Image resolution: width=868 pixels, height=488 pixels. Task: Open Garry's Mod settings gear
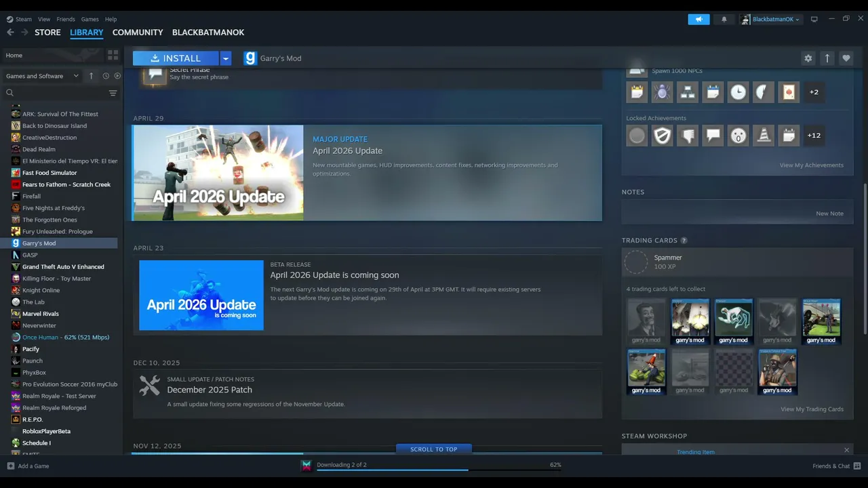tap(808, 58)
